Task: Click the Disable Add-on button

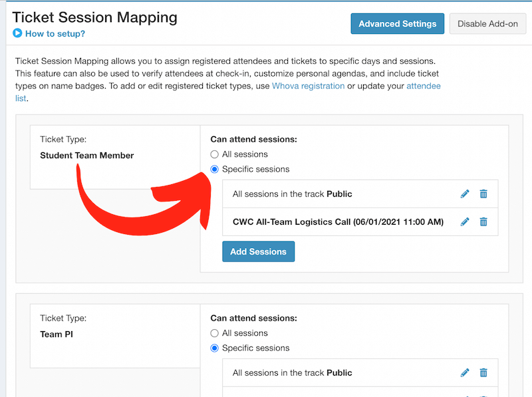Action: click(x=487, y=24)
